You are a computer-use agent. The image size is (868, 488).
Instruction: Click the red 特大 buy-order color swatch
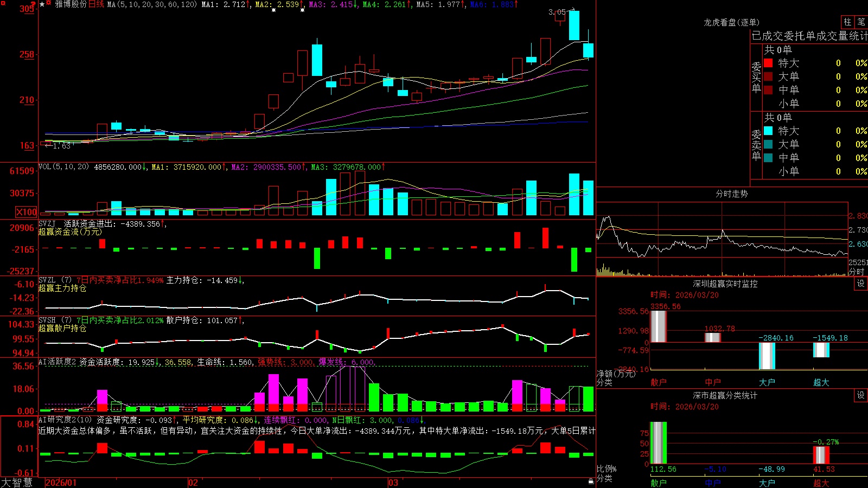pos(768,63)
